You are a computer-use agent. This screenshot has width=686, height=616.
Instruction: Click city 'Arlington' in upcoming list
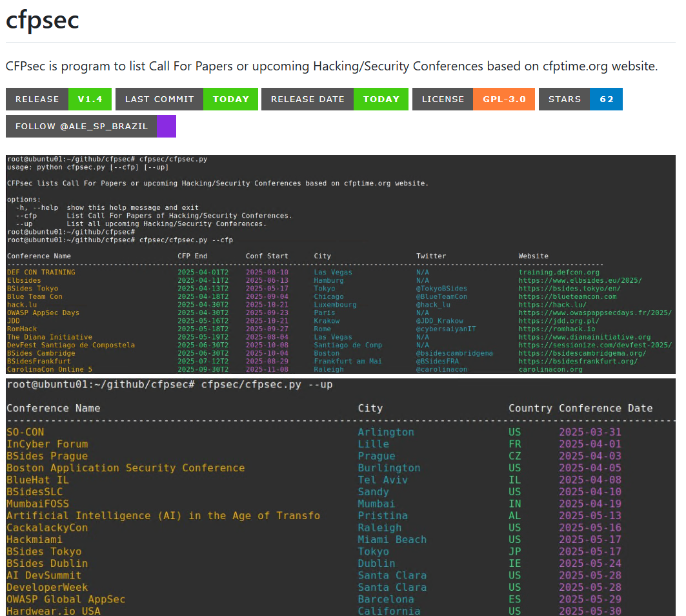[386, 432]
